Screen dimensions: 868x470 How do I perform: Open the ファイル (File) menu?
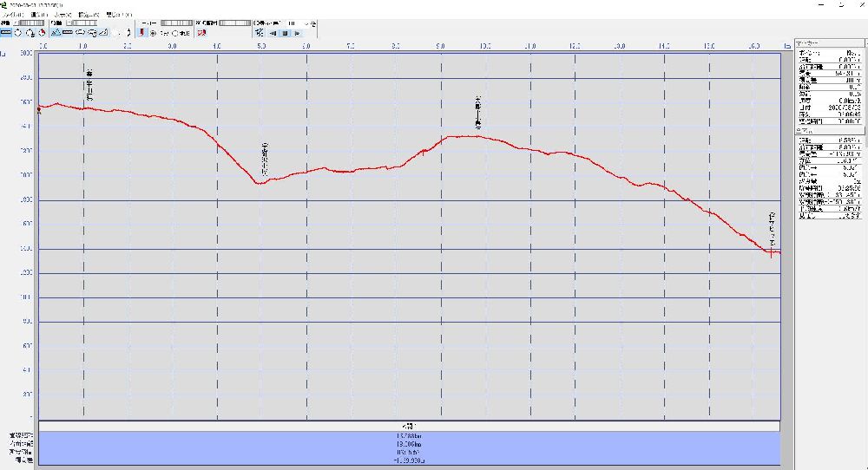click(14, 16)
